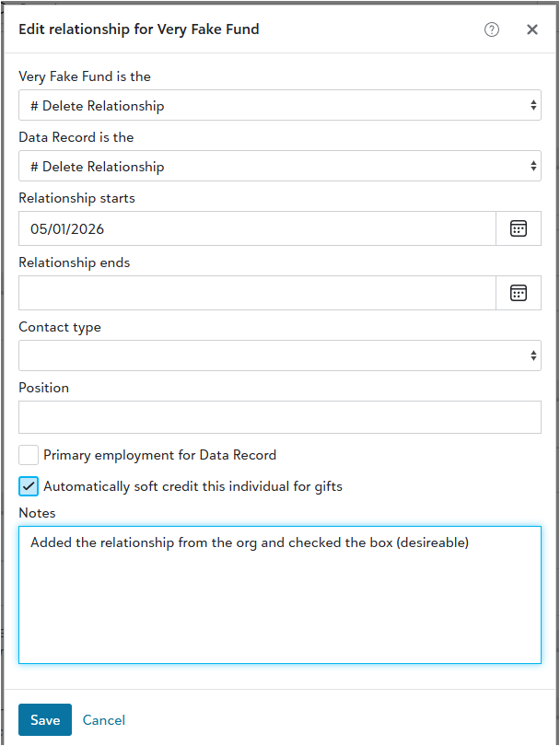Image resolution: width=560 pixels, height=746 pixels.
Task: Open the 'Data Record is the' dropdown
Action: point(280,166)
